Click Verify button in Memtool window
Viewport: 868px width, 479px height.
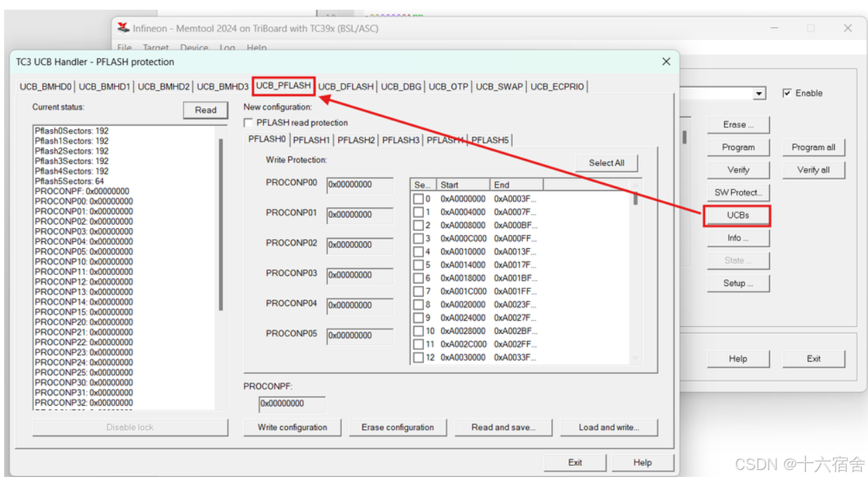[x=738, y=170]
